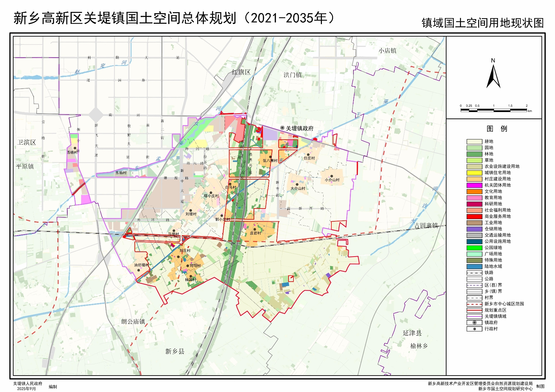Click the 小介山村 village dot

[x=332, y=176]
